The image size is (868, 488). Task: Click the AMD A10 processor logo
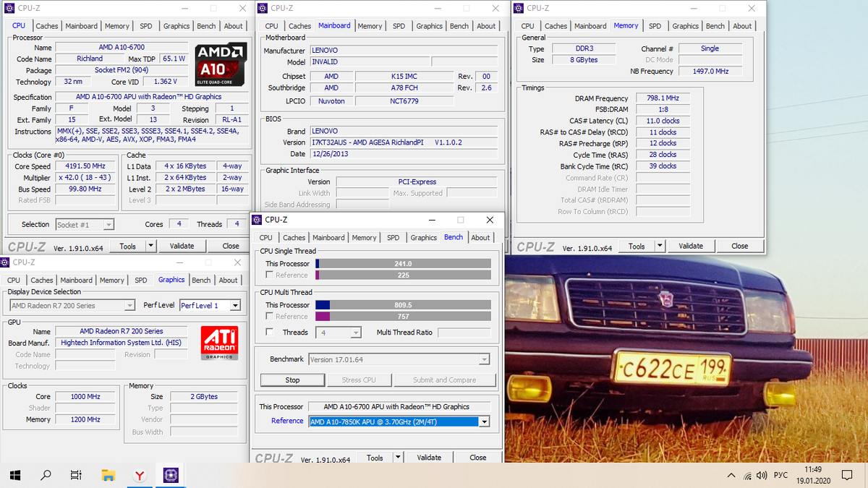click(221, 64)
